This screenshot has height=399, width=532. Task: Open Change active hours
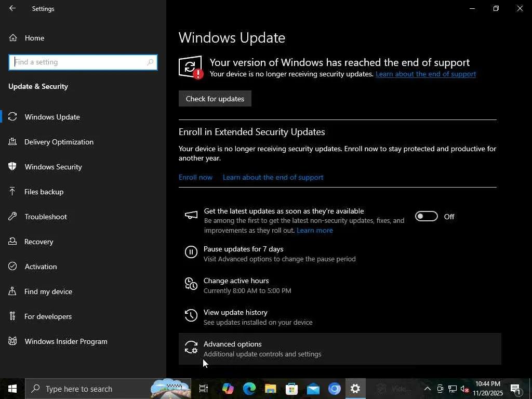[340, 285]
